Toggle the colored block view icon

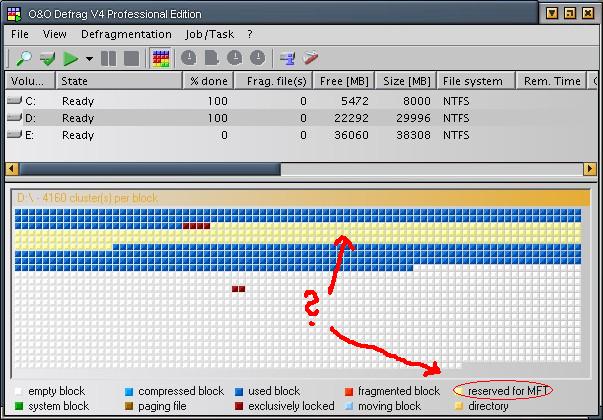(161, 58)
